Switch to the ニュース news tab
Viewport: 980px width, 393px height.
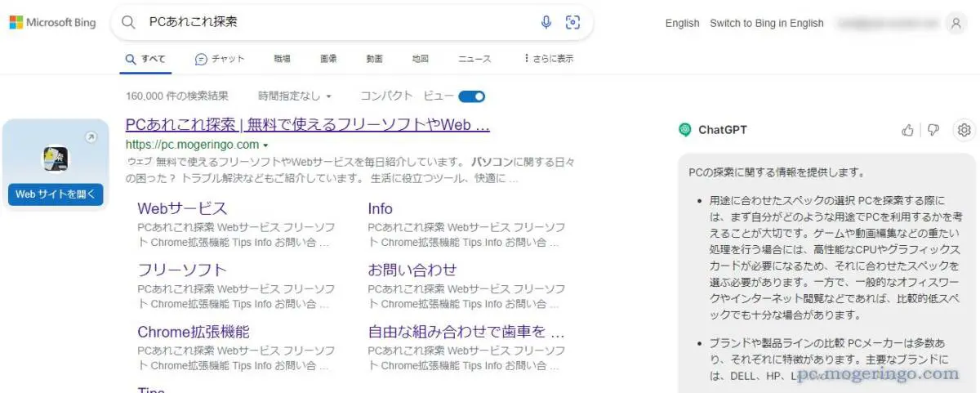tap(474, 59)
